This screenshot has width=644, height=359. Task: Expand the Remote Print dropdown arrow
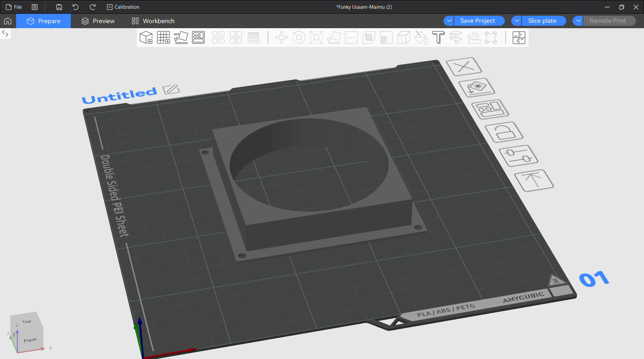(x=578, y=21)
